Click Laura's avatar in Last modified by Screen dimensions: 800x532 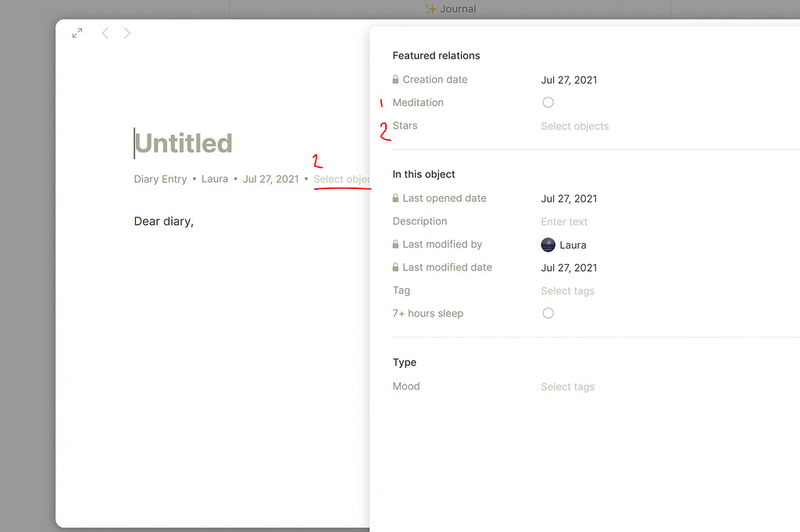548,245
